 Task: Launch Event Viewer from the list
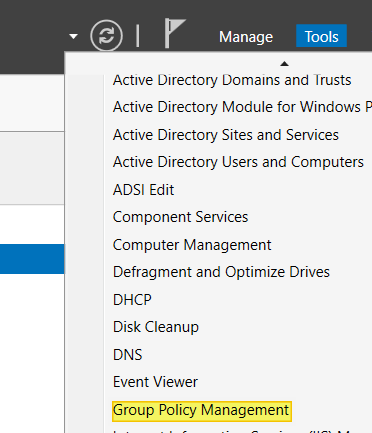tap(155, 382)
